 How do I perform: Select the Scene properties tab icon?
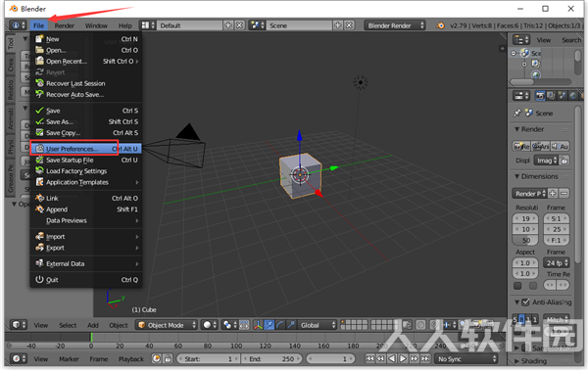click(x=562, y=96)
